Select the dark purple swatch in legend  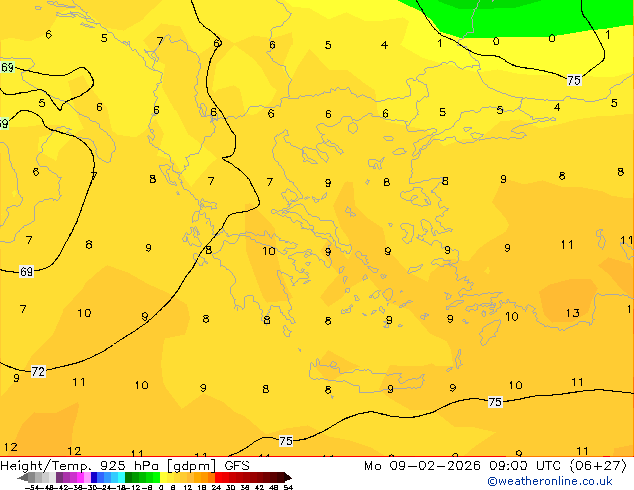pyautogui.click(x=59, y=477)
